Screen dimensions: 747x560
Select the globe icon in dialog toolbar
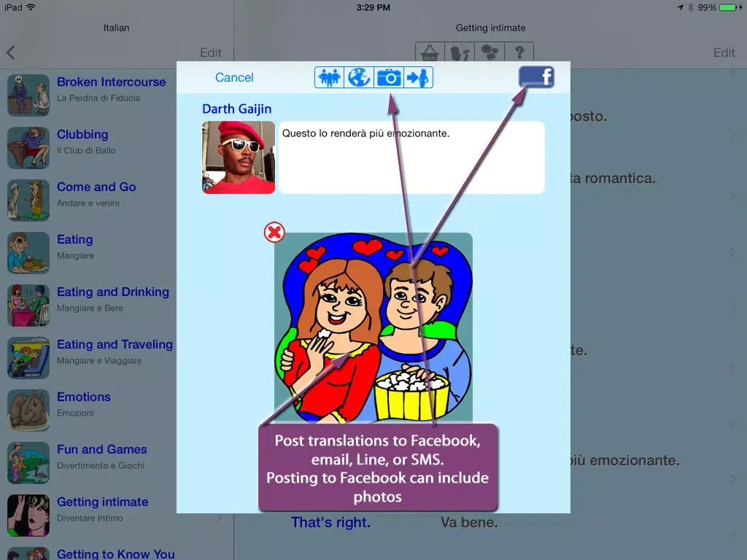(359, 77)
